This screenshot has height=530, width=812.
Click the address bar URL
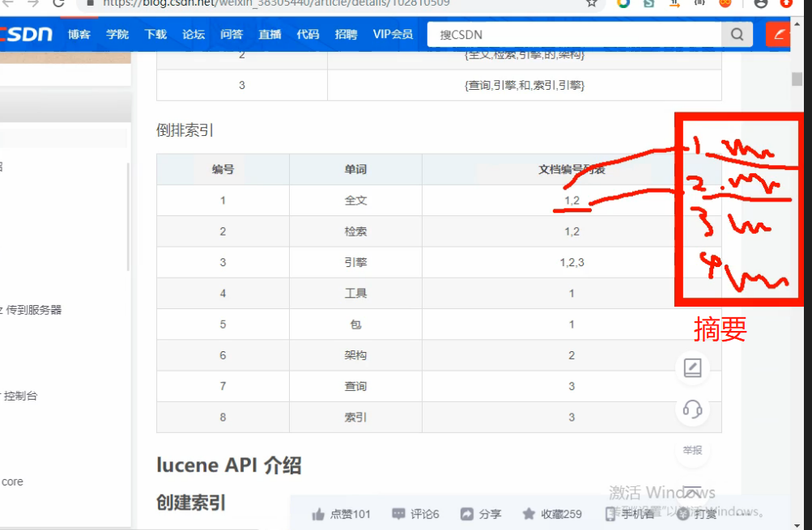(x=276, y=3)
